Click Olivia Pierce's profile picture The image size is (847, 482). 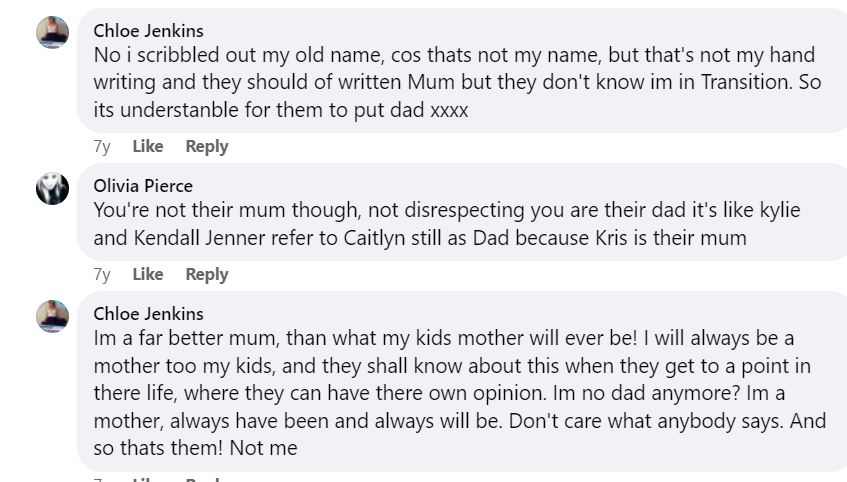tap(53, 188)
